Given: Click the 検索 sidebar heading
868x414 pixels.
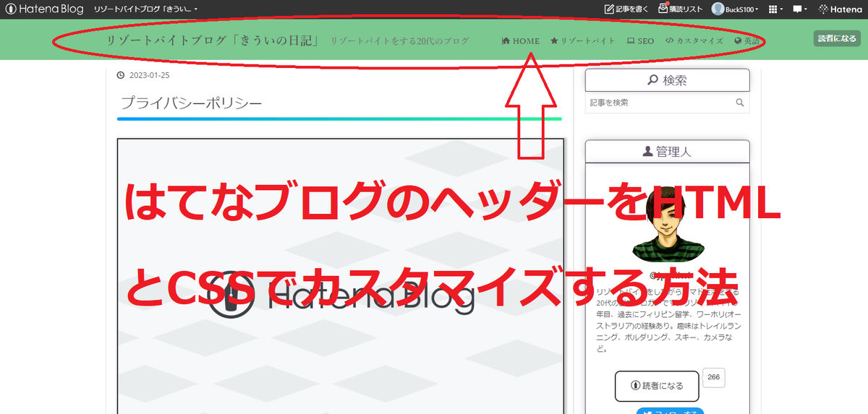Looking at the screenshot, I should [x=667, y=80].
